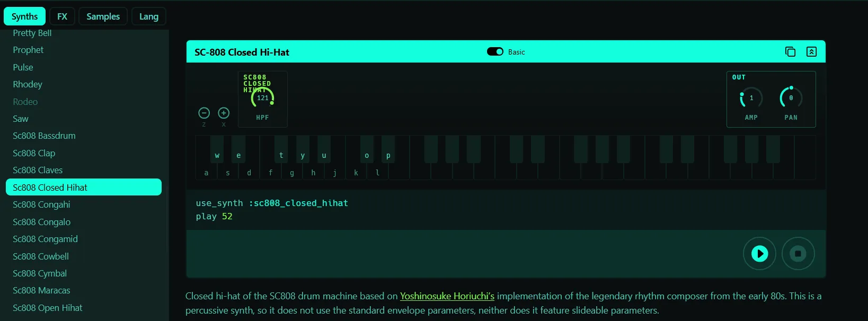Play the white piano key labeled a
This screenshot has width=868, height=321.
pos(206,172)
